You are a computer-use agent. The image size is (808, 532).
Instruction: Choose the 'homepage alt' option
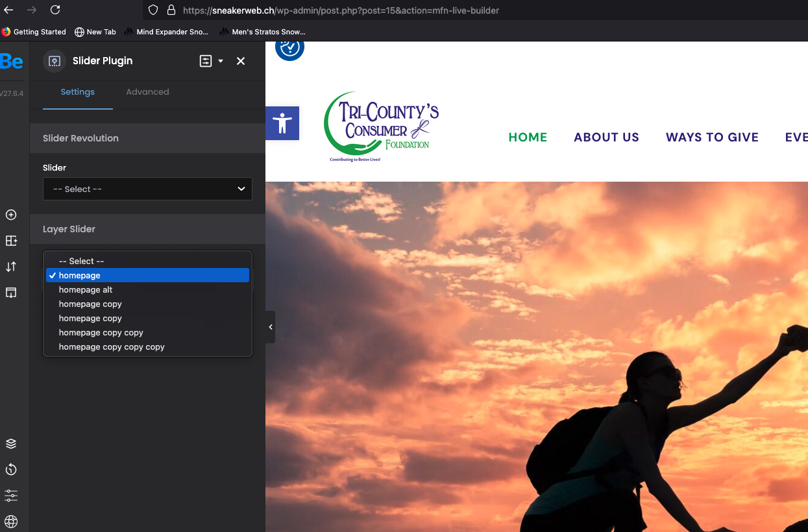86,290
